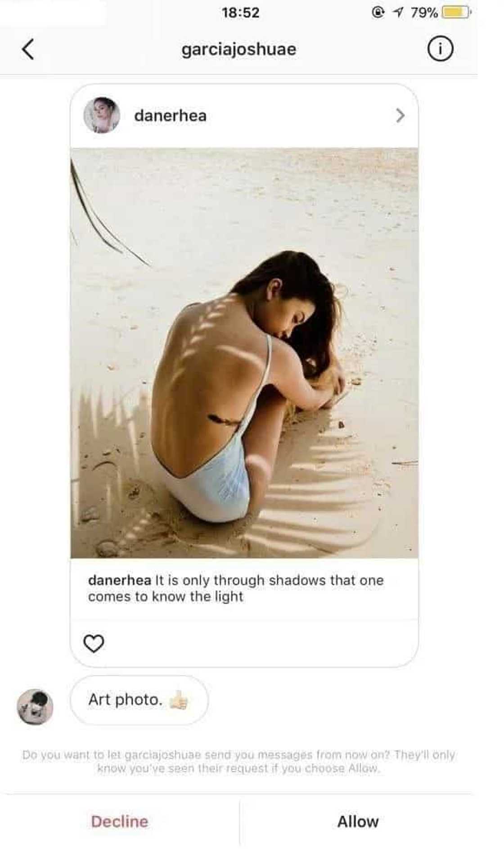Open danerhea's profile picture in post card
Screen dimensions: 504x849
pyautogui.click(x=102, y=115)
